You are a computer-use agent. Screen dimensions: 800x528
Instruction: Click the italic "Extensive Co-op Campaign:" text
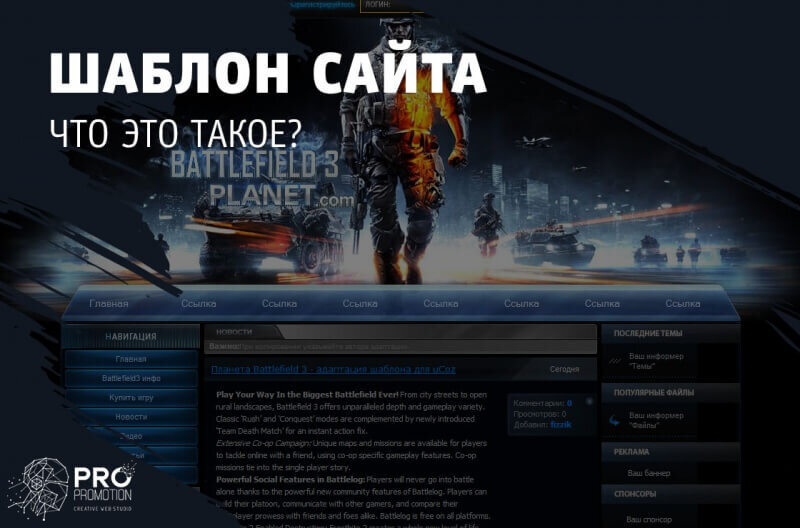click(264, 443)
